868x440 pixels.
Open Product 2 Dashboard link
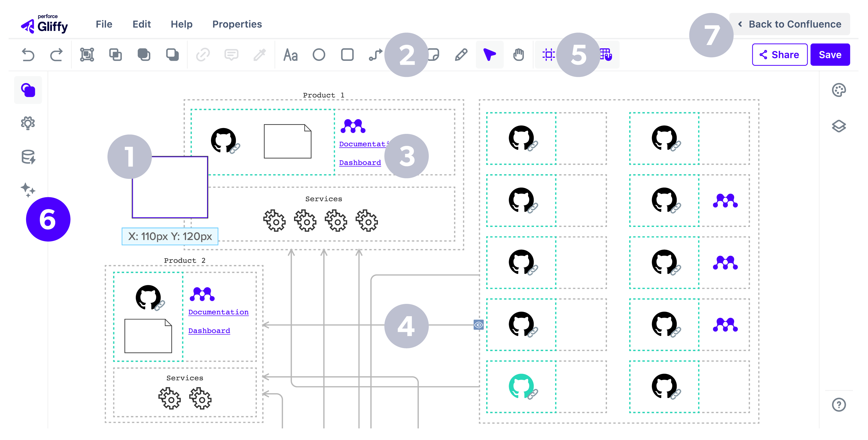click(x=209, y=331)
